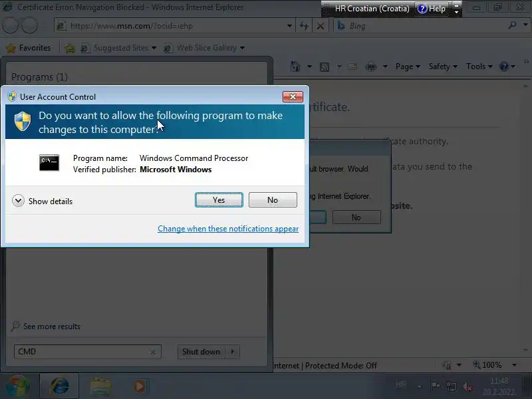Open search provider dropdown arrow

pos(525,25)
